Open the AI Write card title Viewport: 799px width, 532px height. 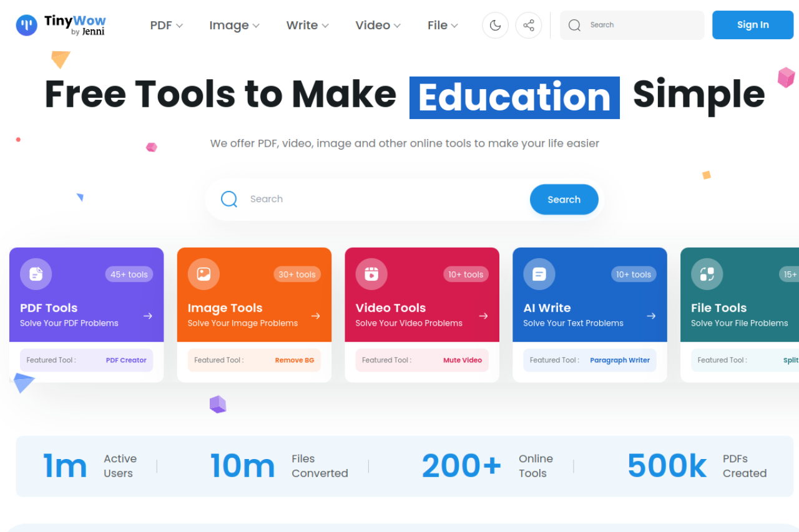click(547, 308)
